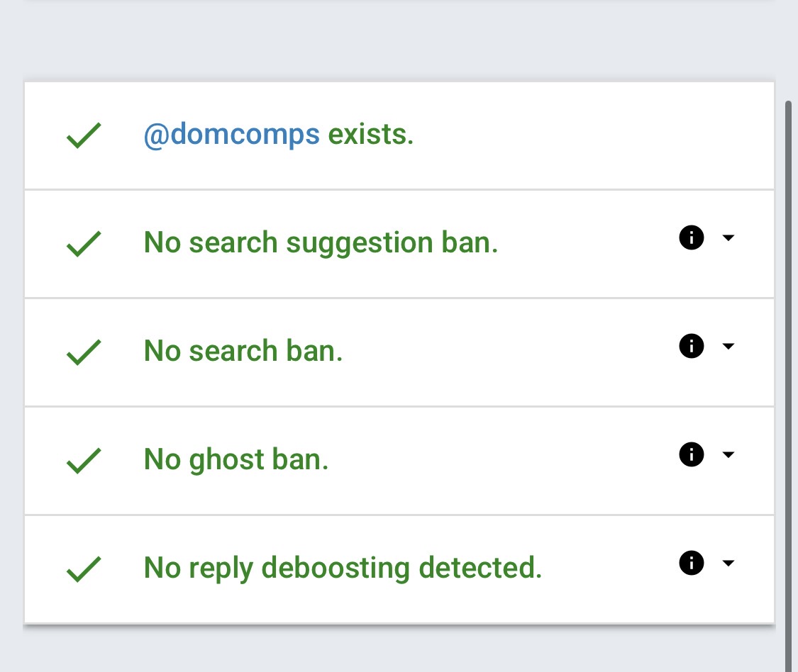Click the No search suggestion ban text
Image resolution: width=798 pixels, height=672 pixels.
(x=321, y=243)
